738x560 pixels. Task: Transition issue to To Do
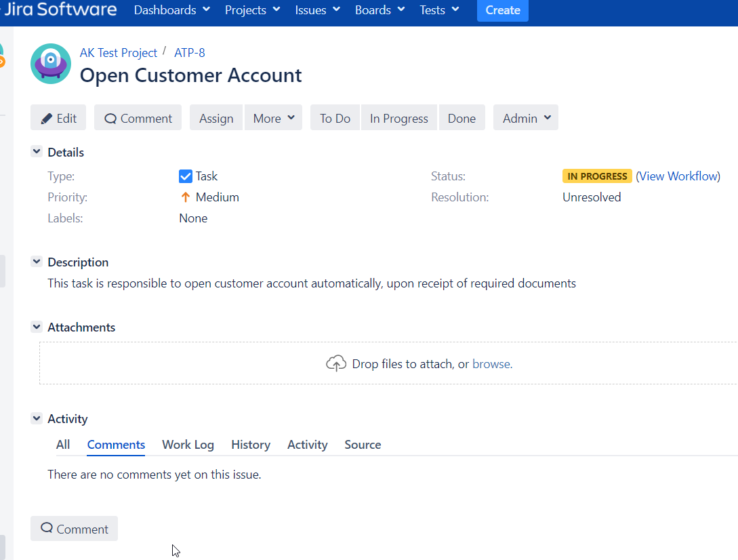pos(335,118)
